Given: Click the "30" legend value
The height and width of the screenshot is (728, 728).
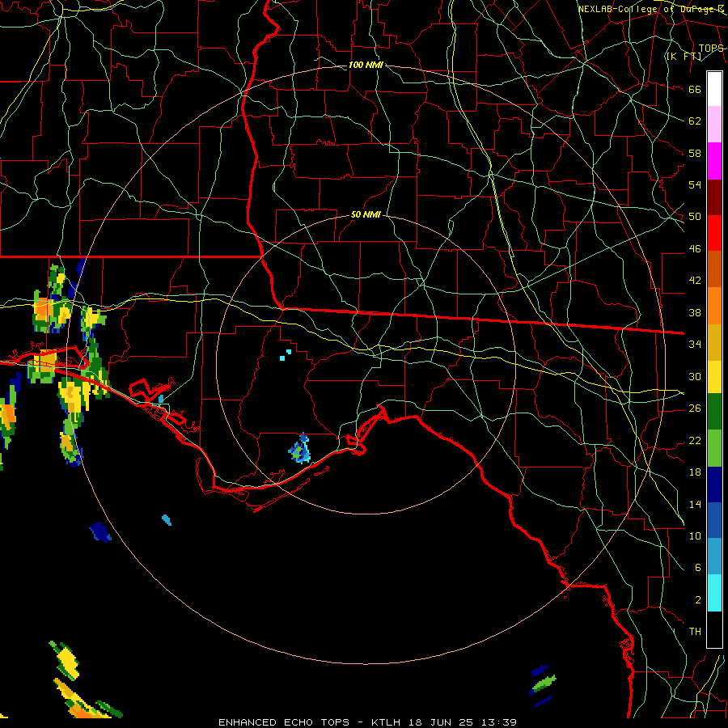Looking at the screenshot, I should pos(695,376).
